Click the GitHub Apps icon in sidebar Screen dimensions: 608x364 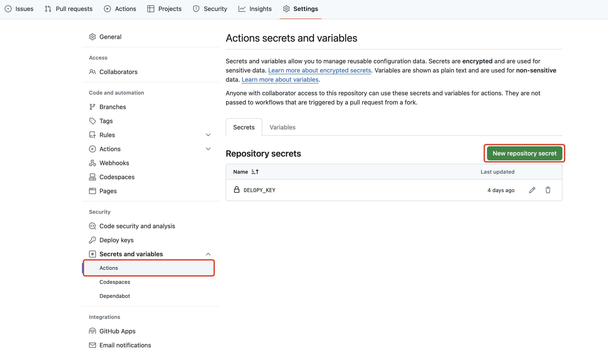click(92, 331)
